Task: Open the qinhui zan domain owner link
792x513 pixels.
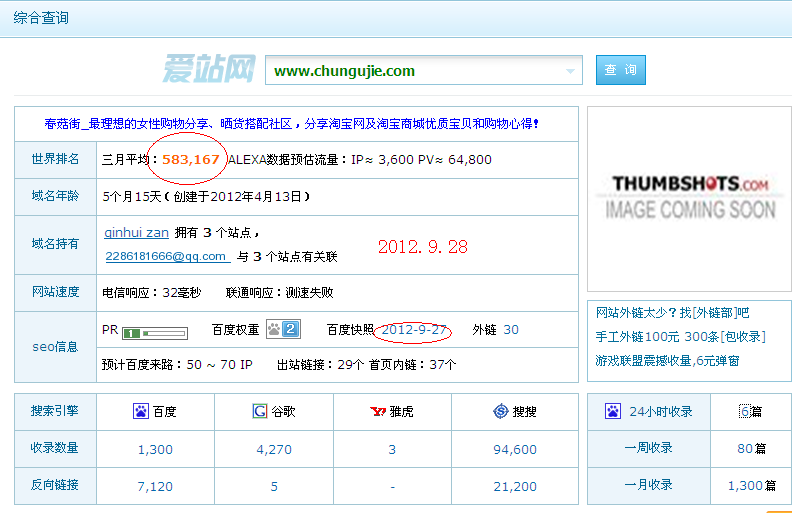Action: click(x=136, y=232)
